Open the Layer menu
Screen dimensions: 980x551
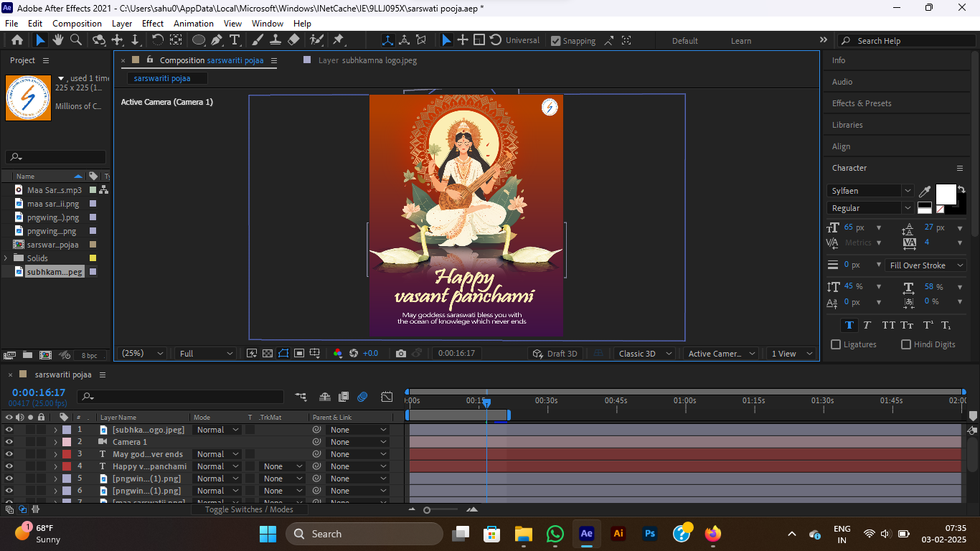point(122,23)
